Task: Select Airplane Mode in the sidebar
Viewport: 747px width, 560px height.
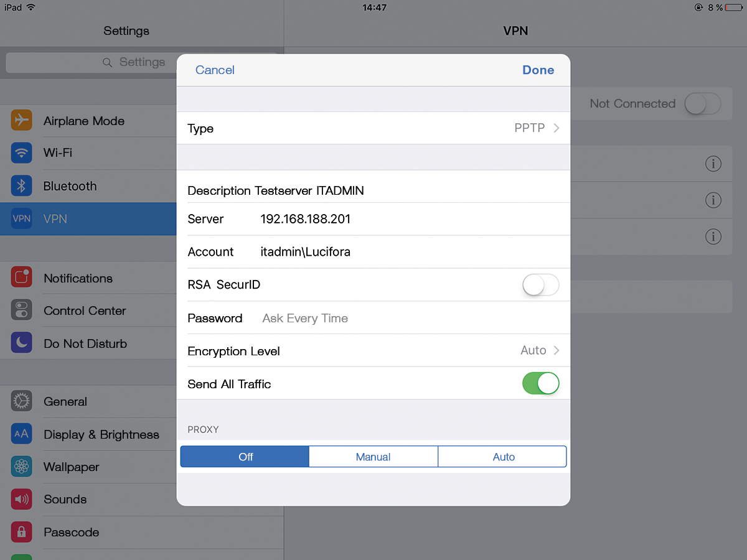Action: [84, 121]
